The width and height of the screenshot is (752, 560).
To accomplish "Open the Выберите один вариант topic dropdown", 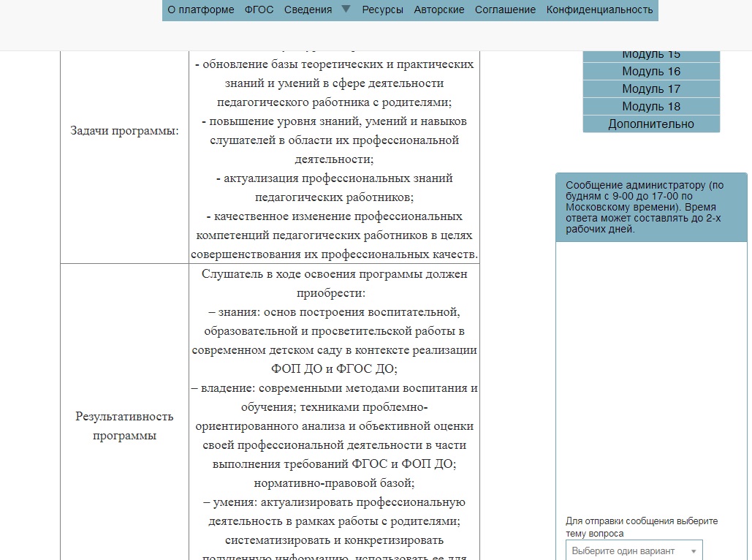I will pos(634,550).
